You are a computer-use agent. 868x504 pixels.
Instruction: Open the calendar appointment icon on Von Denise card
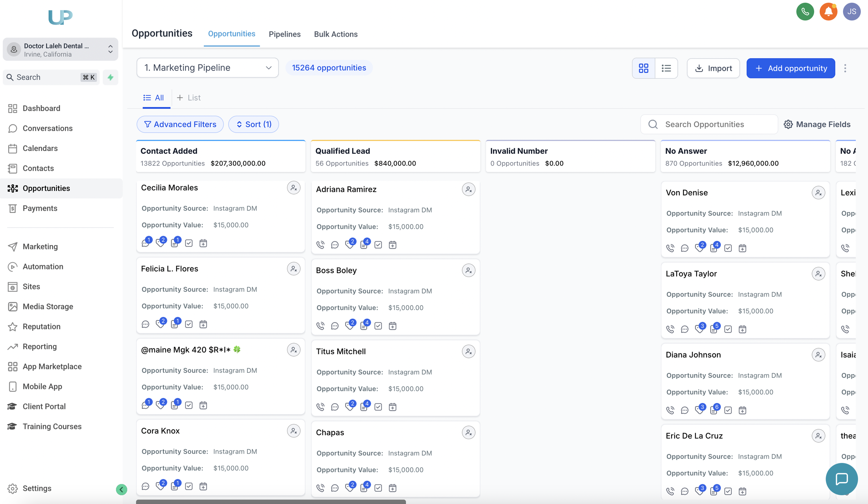point(742,248)
